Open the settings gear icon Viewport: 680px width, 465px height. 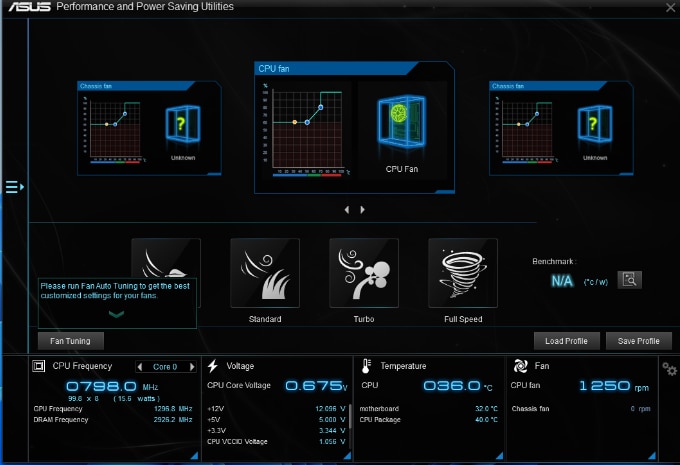click(669, 369)
